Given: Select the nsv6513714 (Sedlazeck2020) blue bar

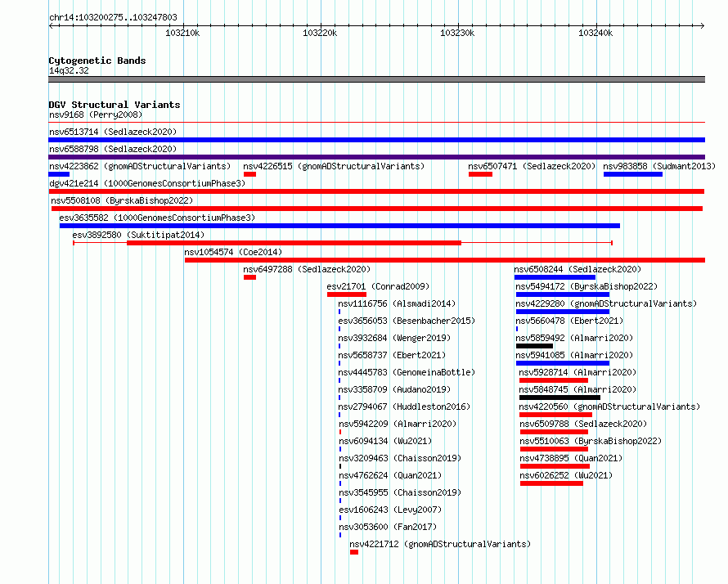Looking at the screenshot, I should click(x=376, y=140).
